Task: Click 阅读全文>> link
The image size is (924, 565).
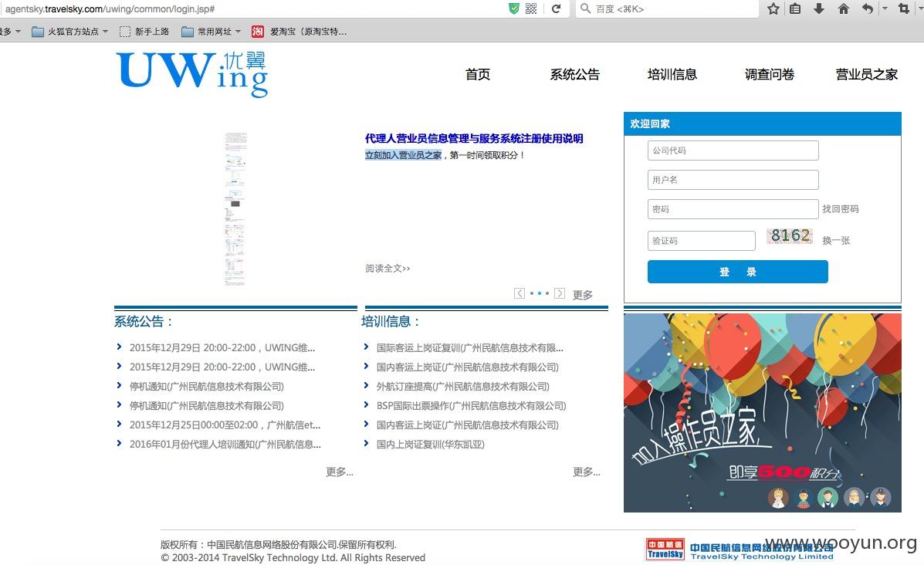Action: (x=388, y=269)
